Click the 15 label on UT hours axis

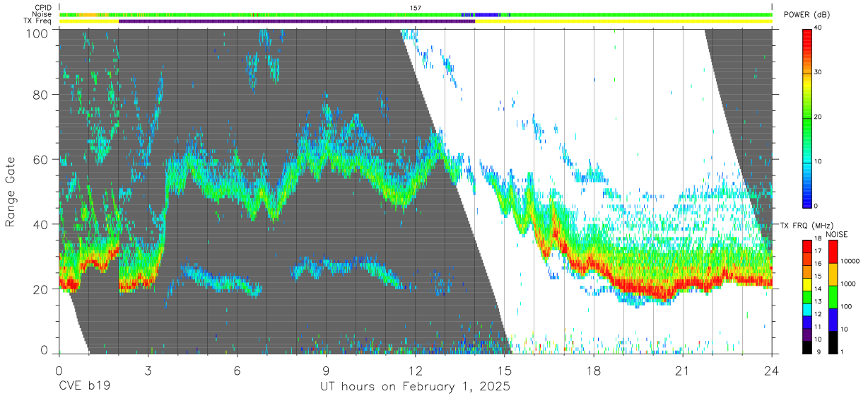505,370
